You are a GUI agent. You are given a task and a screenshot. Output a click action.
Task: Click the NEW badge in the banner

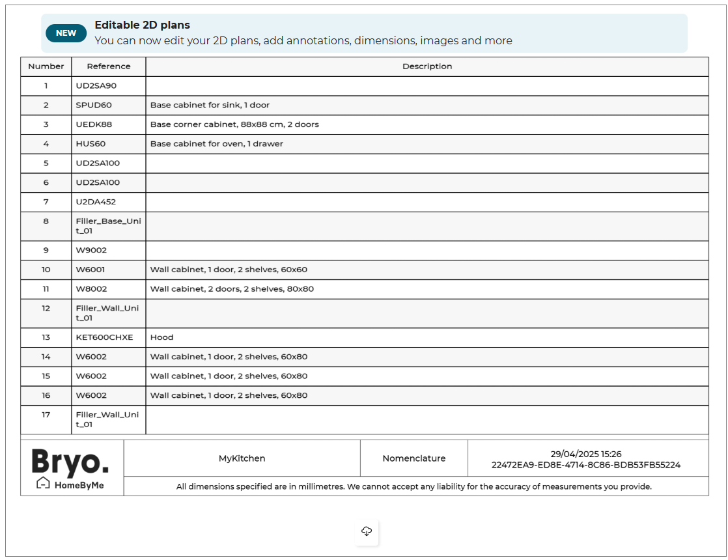click(x=66, y=33)
